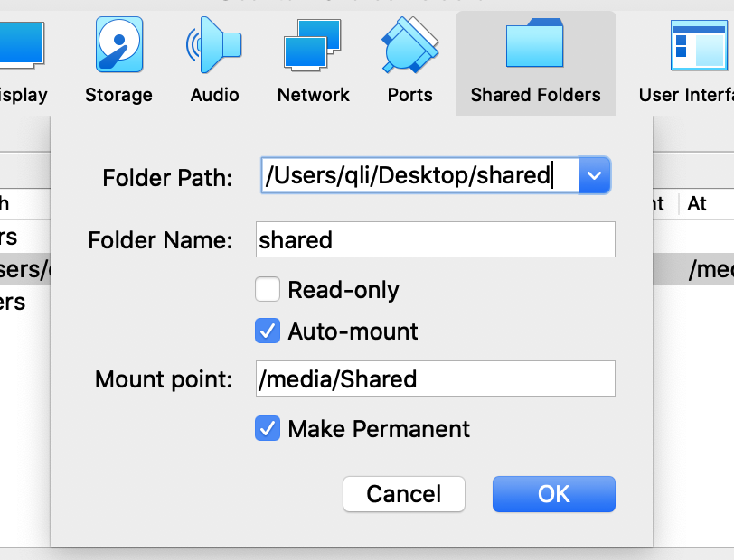
Task: Open the Storage settings icon
Action: click(x=118, y=44)
